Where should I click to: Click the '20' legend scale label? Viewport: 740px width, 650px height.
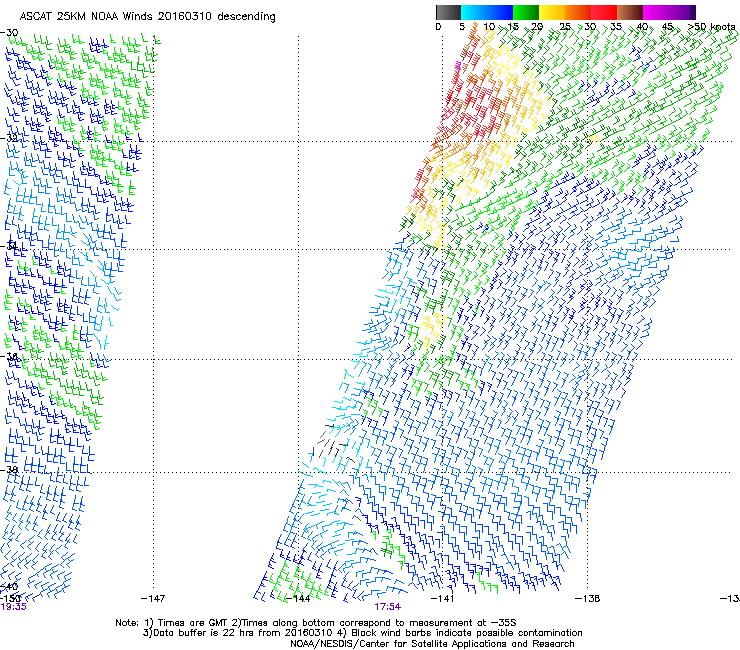coord(537,27)
